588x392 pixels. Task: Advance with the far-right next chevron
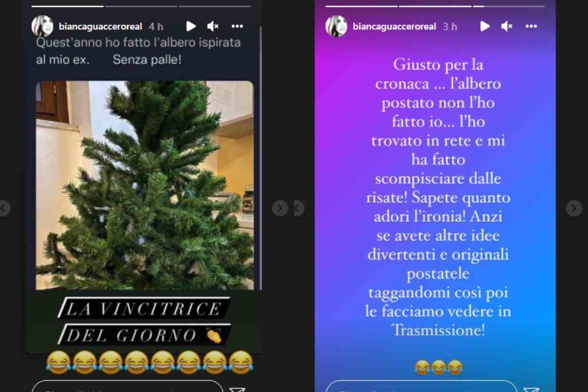574,208
